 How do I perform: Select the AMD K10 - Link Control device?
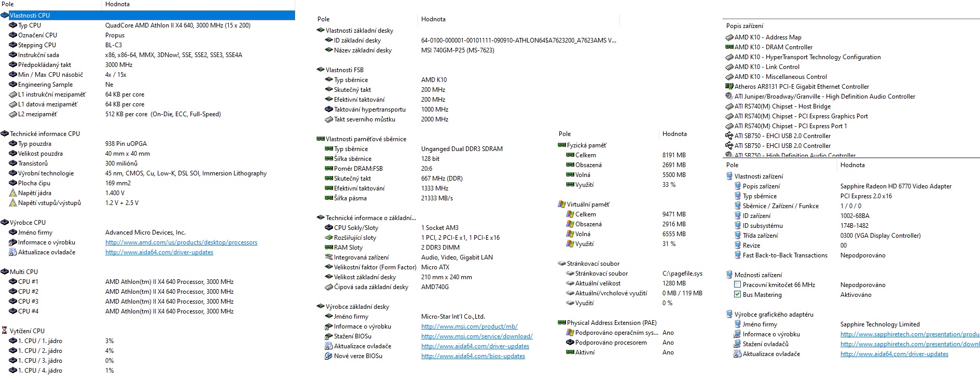point(767,67)
